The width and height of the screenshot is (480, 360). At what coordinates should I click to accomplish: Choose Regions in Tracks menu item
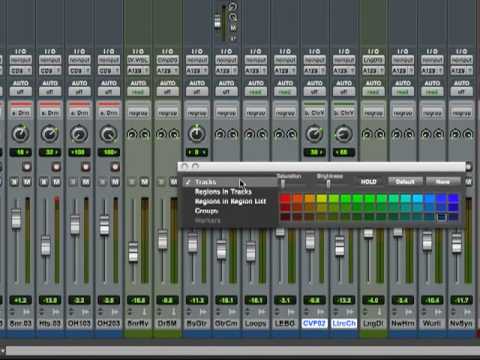(x=230, y=192)
